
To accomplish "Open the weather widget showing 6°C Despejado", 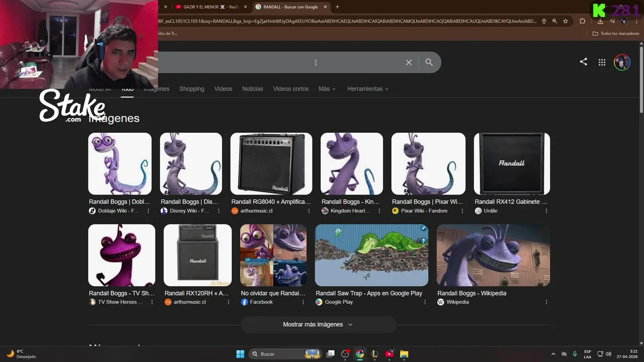I will pos(22,354).
